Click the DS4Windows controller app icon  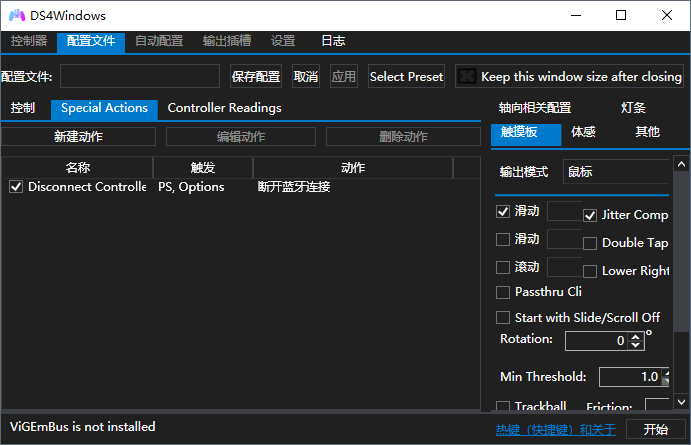coord(17,15)
